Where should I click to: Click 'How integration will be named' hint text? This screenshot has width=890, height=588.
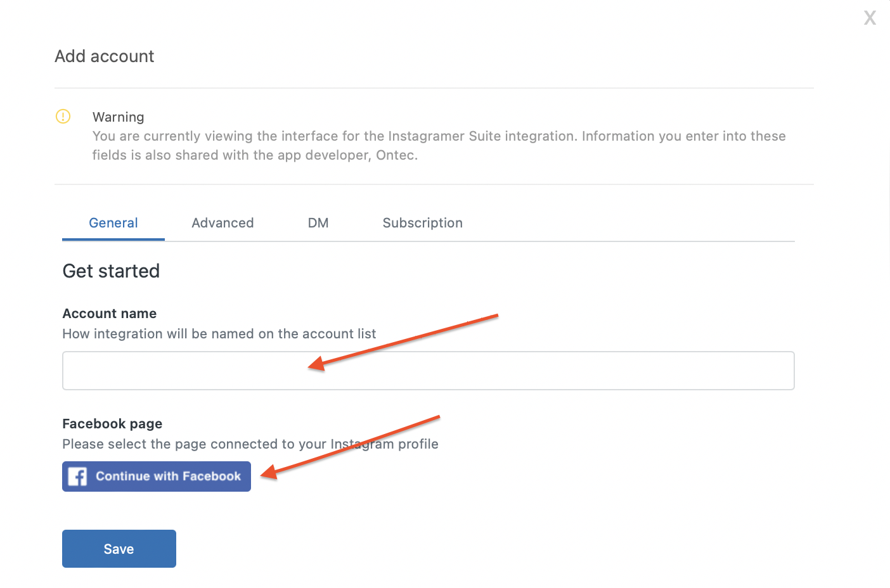(219, 334)
